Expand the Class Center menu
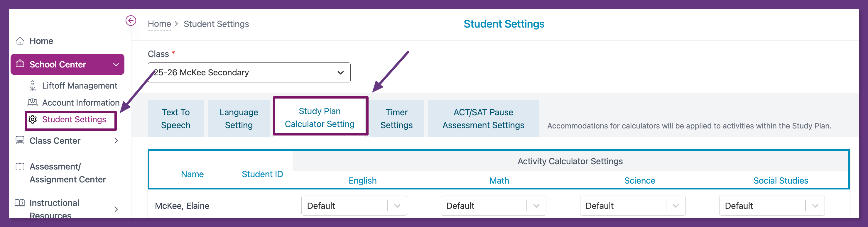This screenshot has height=227, width=868. [x=116, y=140]
